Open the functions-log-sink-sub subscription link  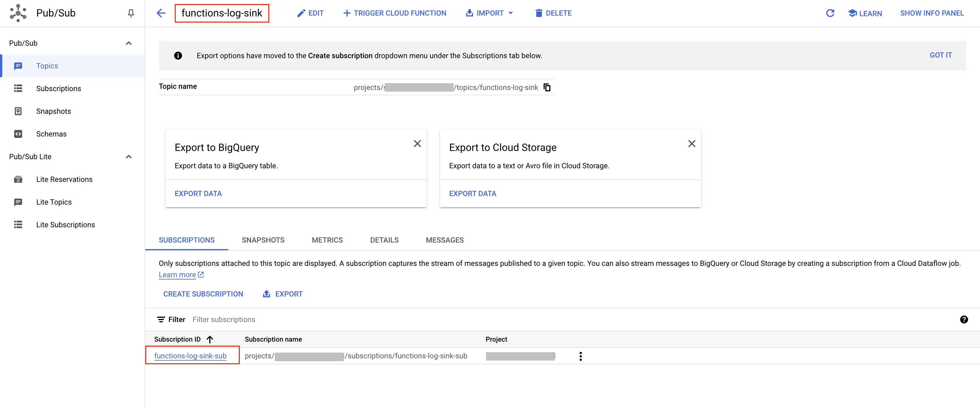point(190,356)
